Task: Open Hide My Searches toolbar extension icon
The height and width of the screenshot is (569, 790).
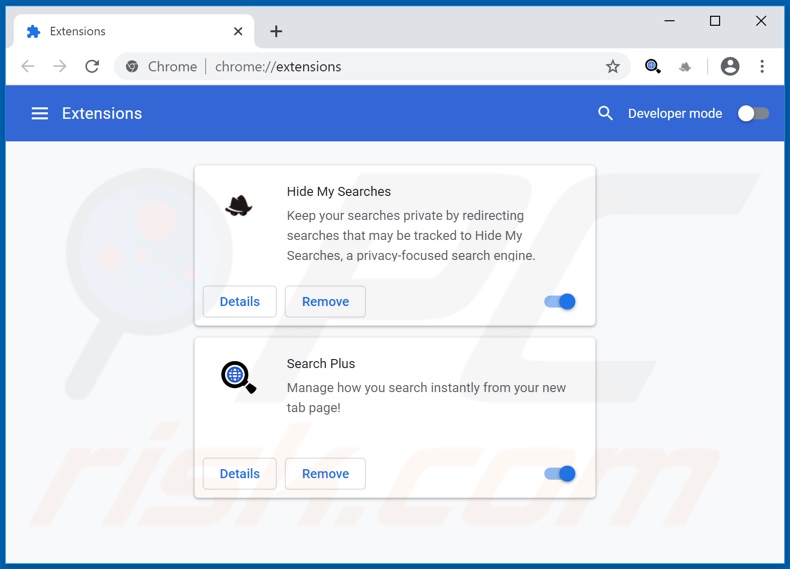Action: pyautogui.click(x=685, y=67)
